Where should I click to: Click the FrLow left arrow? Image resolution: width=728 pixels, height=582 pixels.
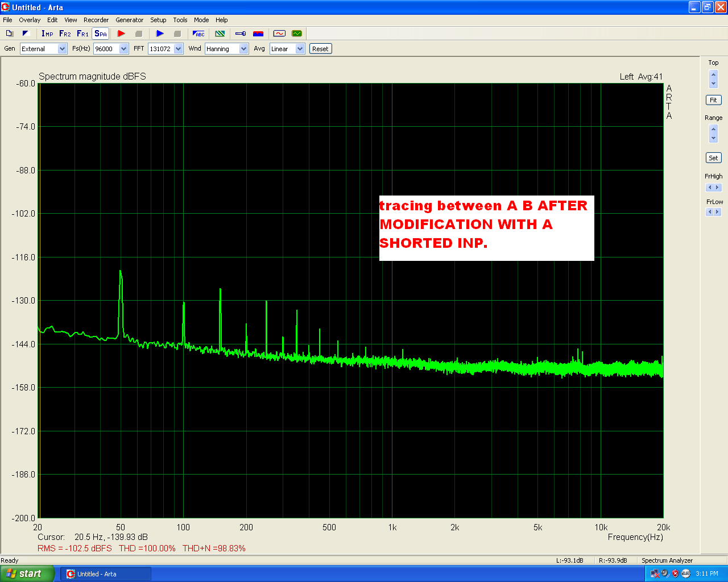tap(710, 212)
